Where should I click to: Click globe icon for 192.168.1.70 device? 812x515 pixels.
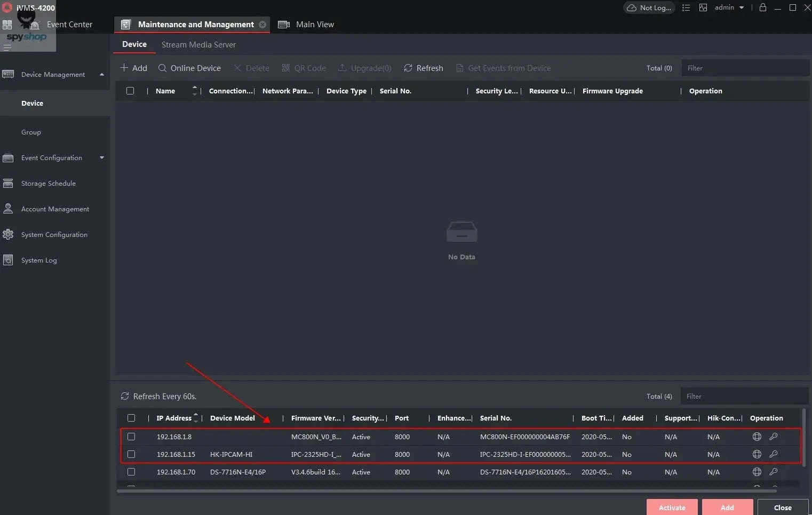[757, 472]
